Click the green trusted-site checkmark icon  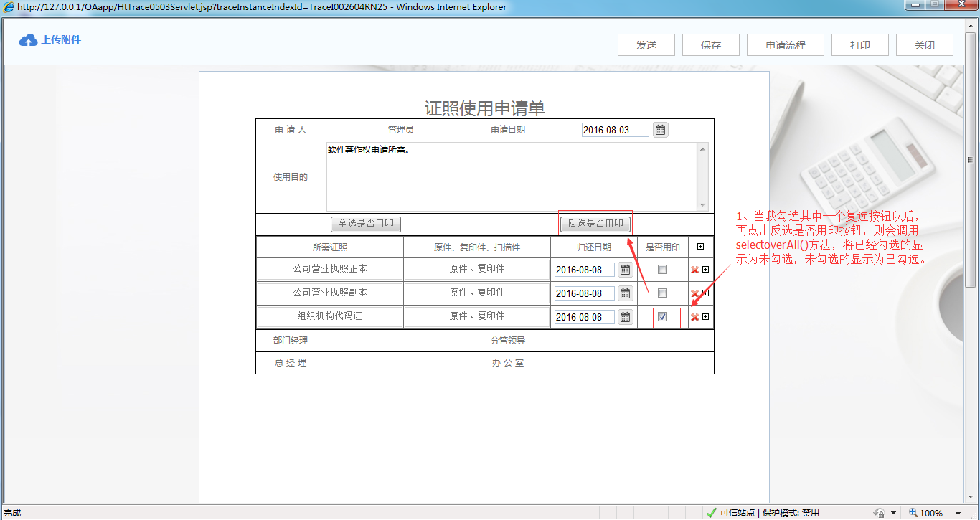[x=711, y=512]
